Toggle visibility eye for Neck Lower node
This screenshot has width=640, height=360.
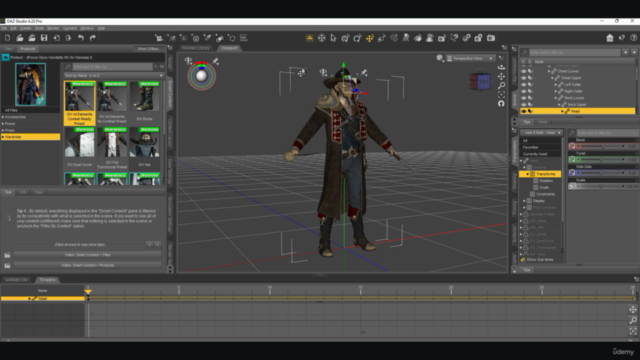(524, 98)
